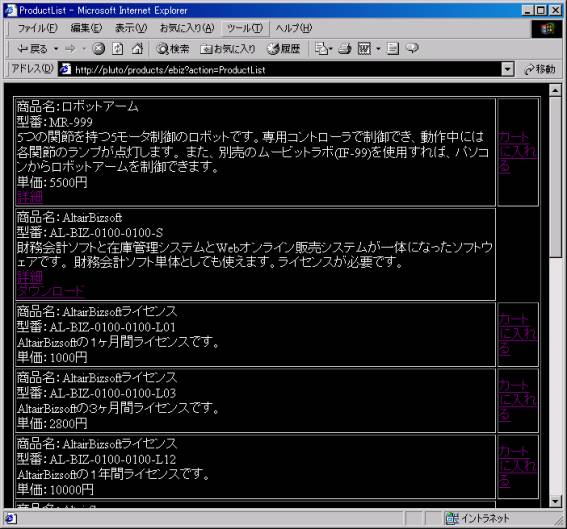Open the Favorites (お気に入り) menu
Image resolution: width=567 pixels, height=529 pixels.
tap(187, 28)
